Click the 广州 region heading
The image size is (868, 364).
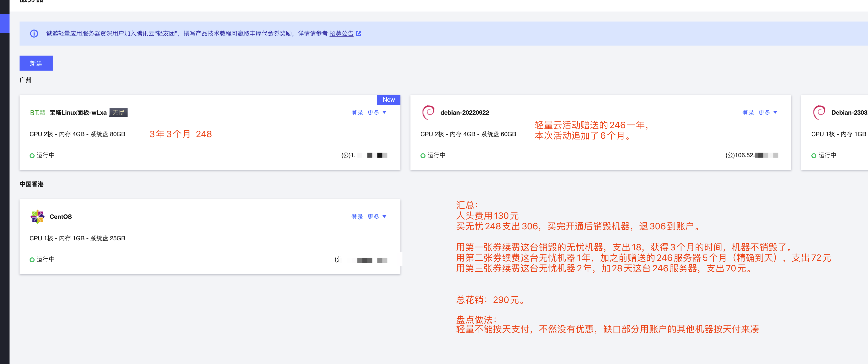tap(26, 80)
